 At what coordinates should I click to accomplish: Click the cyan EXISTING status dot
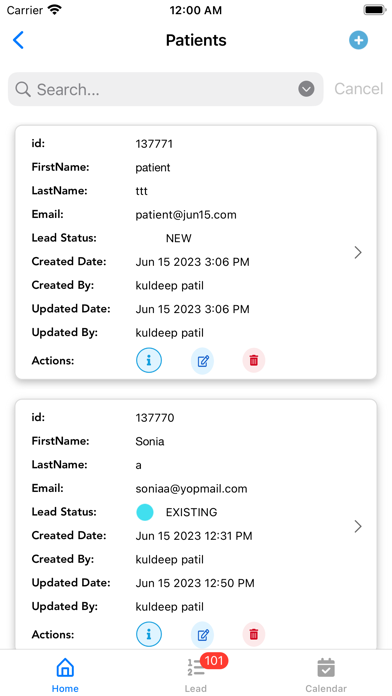pos(145,512)
